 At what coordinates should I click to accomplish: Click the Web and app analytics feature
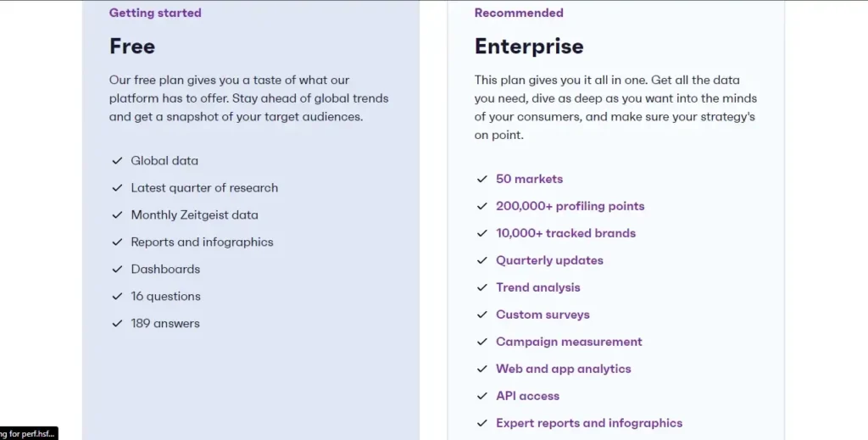(x=564, y=369)
